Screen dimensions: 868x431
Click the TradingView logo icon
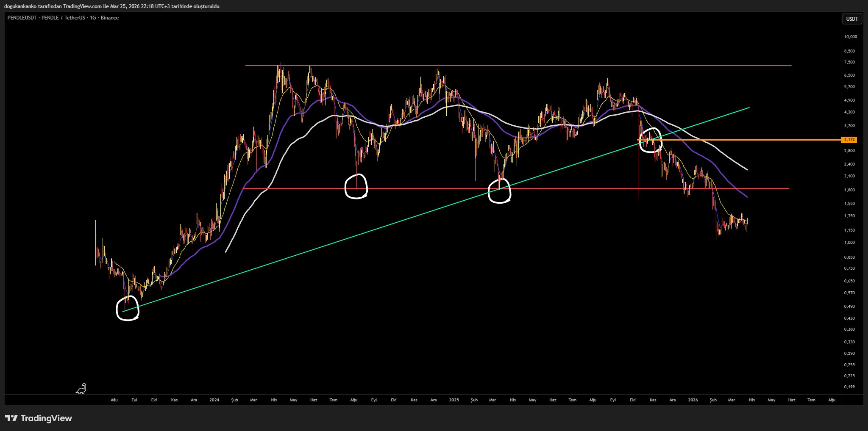[x=11, y=418]
